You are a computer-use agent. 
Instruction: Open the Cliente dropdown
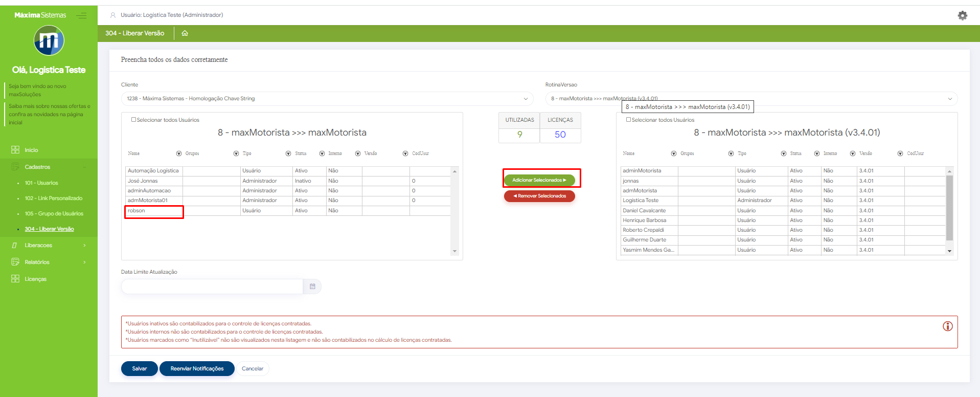pos(327,99)
